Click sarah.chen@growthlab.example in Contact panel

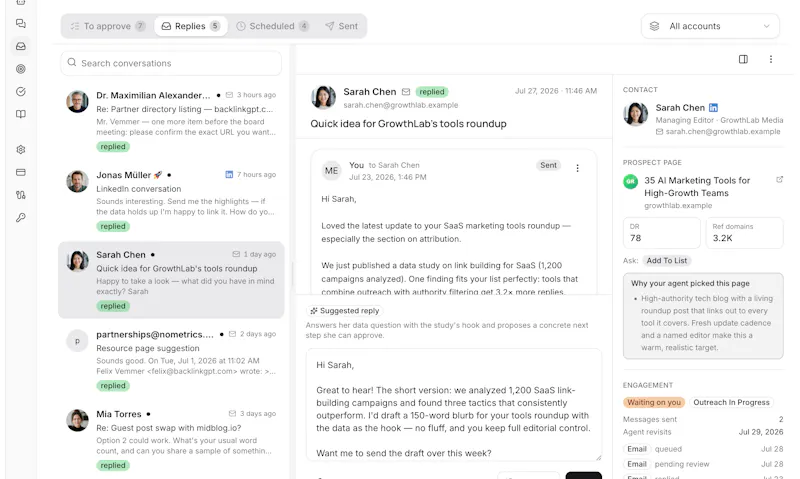coord(722,132)
